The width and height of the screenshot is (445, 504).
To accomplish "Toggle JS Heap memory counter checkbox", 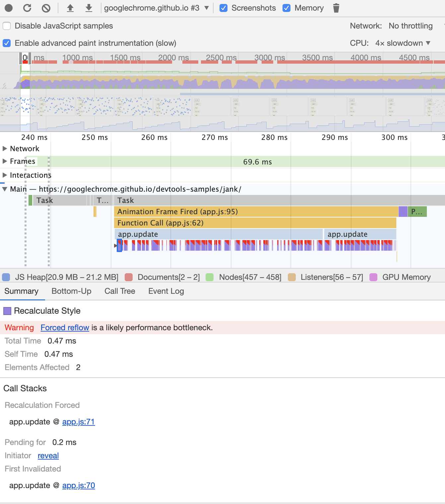I will [6, 277].
